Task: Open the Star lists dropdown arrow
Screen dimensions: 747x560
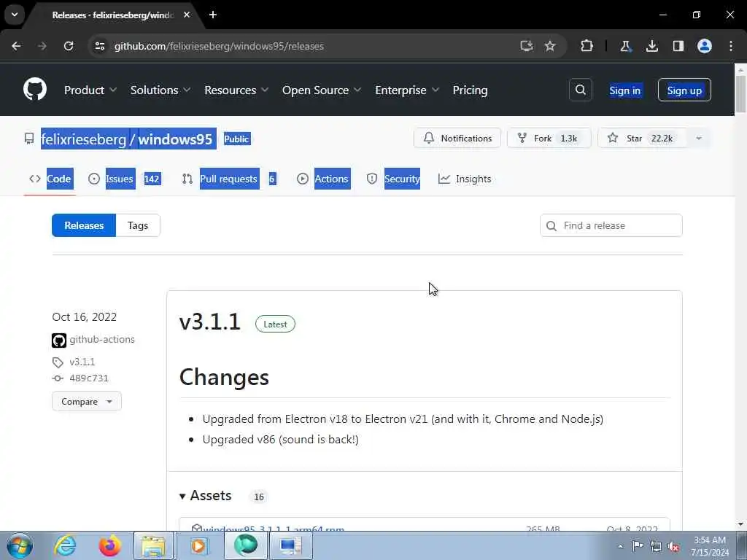Action: pyautogui.click(x=699, y=138)
